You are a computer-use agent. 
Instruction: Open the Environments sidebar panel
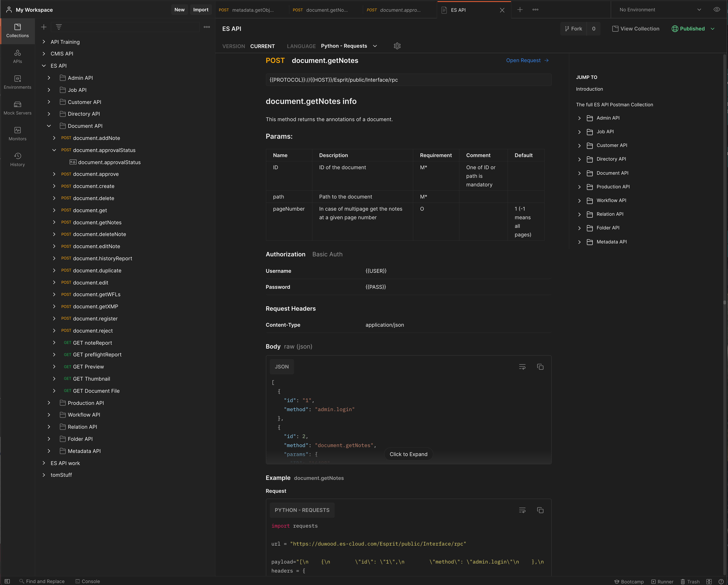18,82
